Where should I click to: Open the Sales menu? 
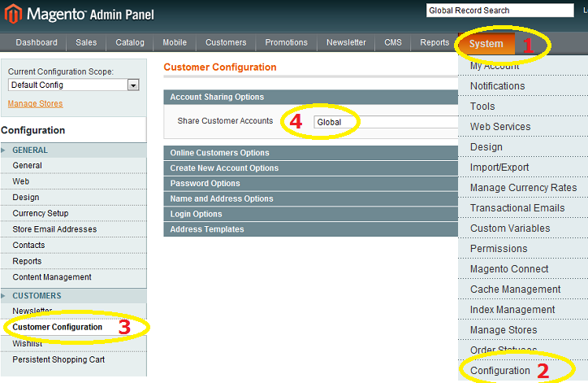point(86,42)
